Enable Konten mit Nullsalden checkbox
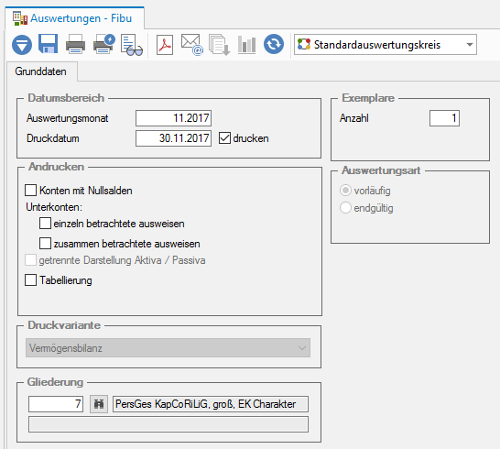 [x=31, y=190]
